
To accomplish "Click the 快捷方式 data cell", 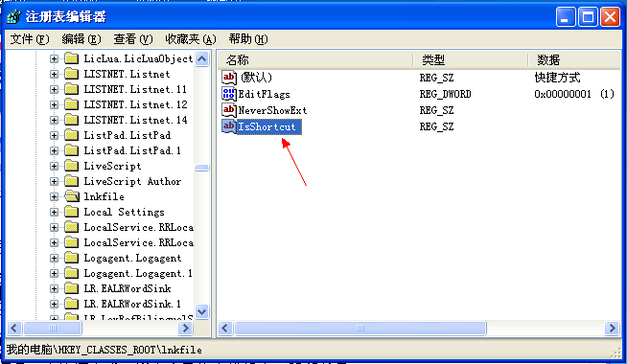I will [557, 78].
